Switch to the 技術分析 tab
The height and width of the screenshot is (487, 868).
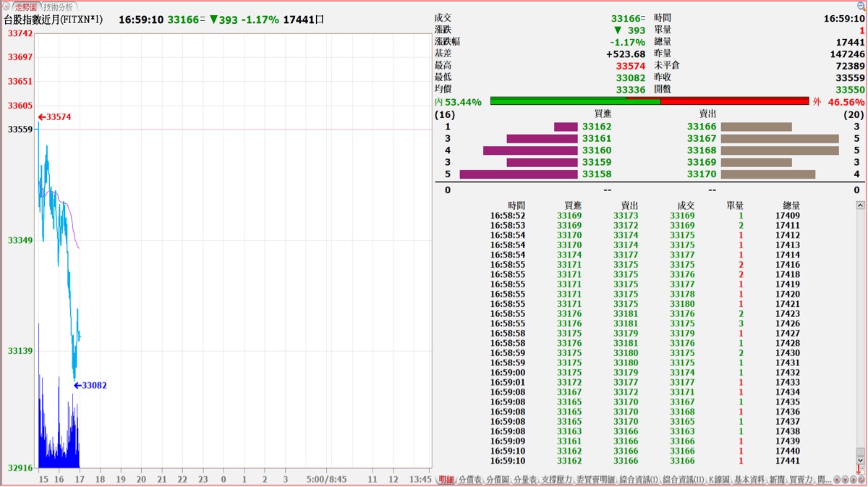(x=58, y=6)
